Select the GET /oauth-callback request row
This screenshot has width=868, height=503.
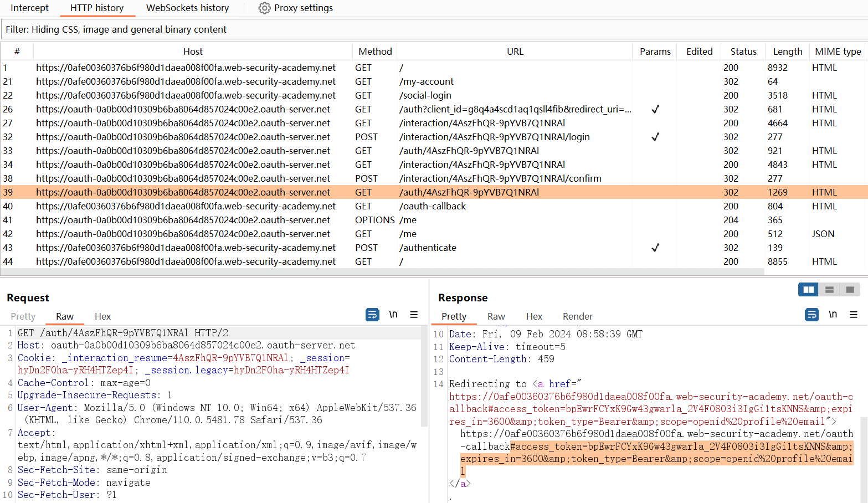432,206
